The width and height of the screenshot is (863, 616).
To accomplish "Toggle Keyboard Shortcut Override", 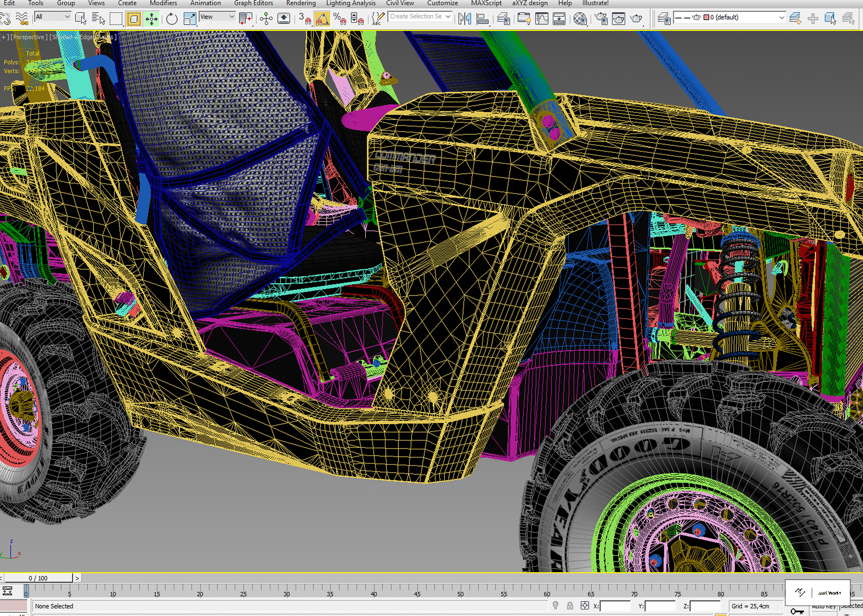I will click(284, 18).
